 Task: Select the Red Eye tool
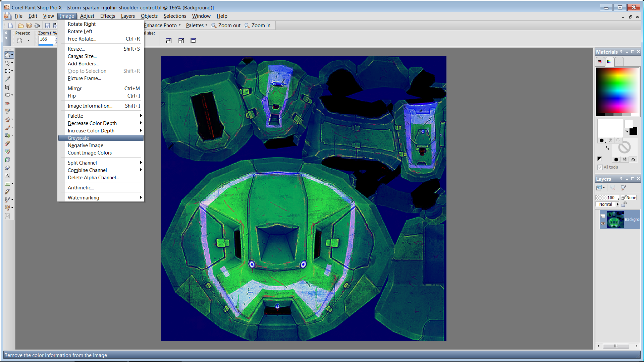pyautogui.click(x=7, y=103)
